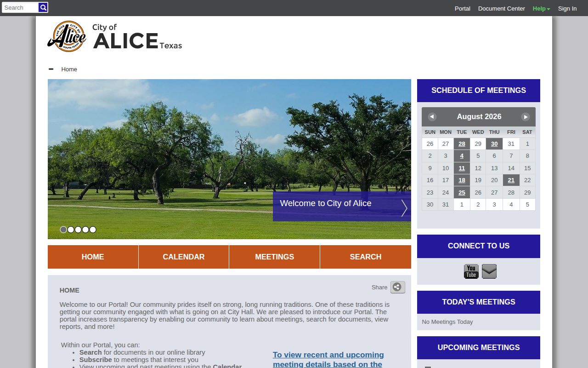This screenshot has width=588, height=368.
Task: Select the third slideshow dot
Action: [x=78, y=230]
